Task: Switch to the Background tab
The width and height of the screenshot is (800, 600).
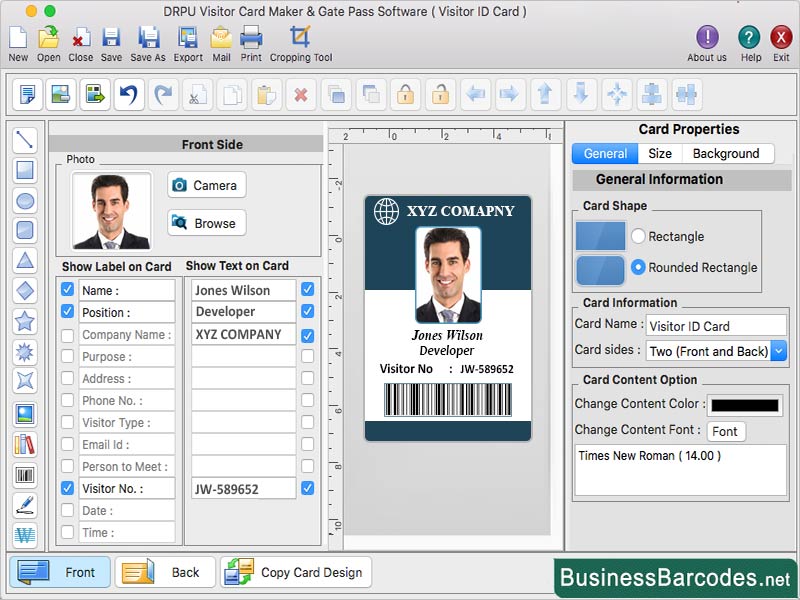Action: (728, 153)
